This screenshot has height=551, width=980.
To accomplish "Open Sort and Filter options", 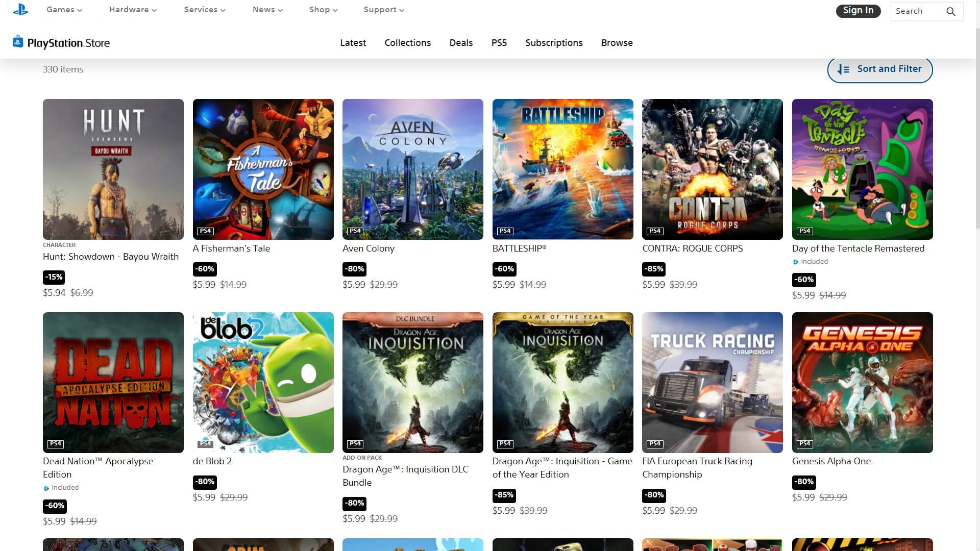I will (x=889, y=69).
